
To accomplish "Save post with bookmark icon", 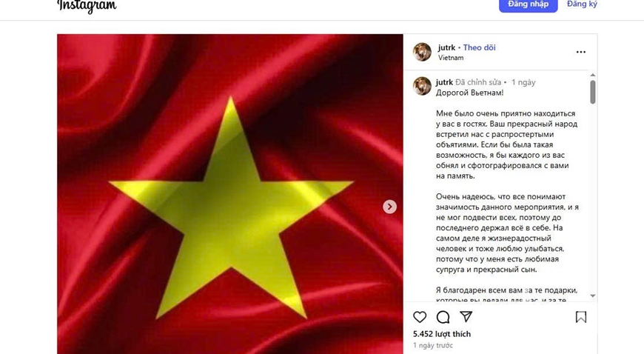I will coord(581,317).
